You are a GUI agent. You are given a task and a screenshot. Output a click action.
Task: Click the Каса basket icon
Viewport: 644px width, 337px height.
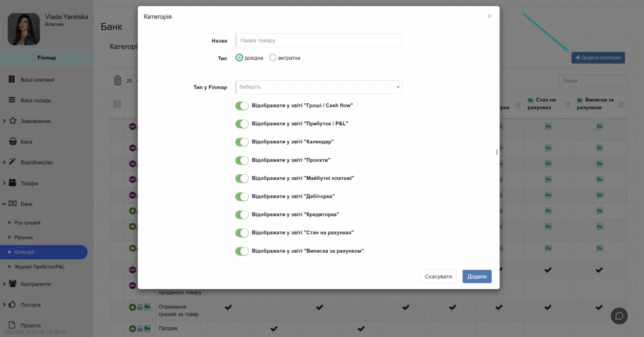pyautogui.click(x=12, y=141)
